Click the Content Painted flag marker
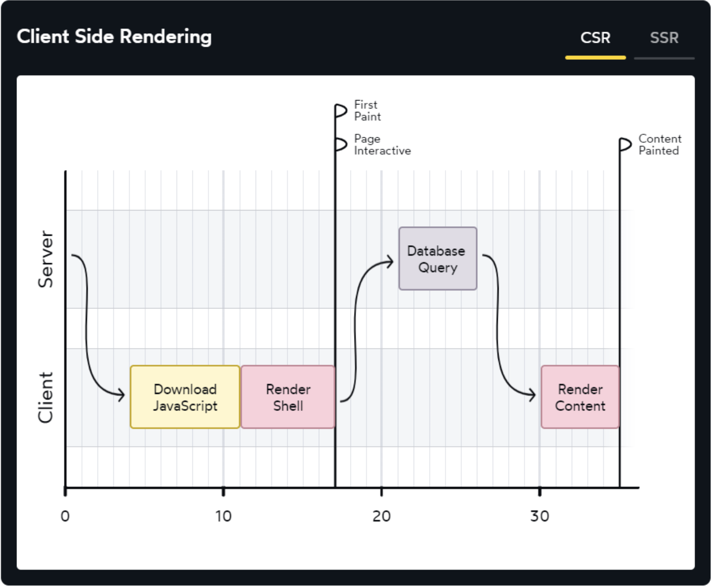 [x=626, y=145]
